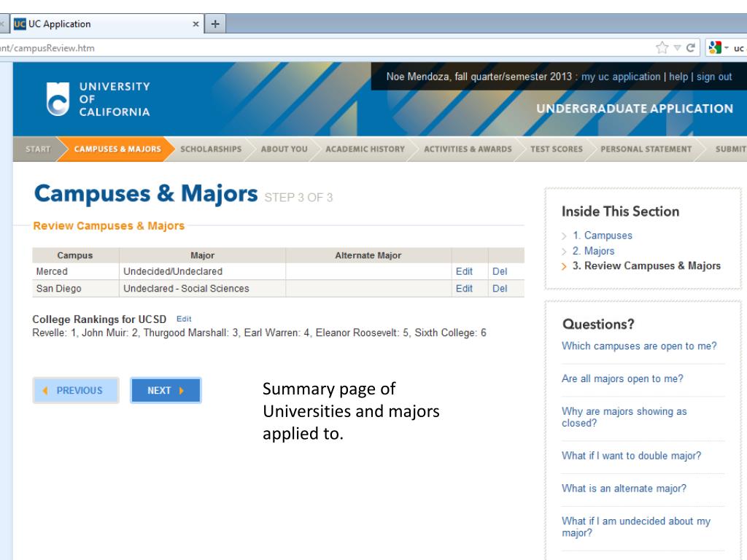Viewport: 747px width, 560px height.
Task: Select the UC Application browser tab
Action: 105,24
